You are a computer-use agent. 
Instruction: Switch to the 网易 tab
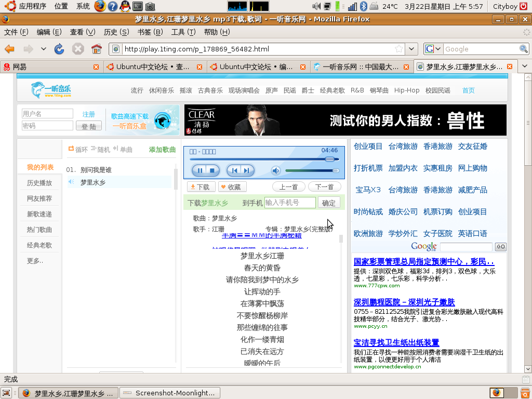pyautogui.click(x=51, y=67)
